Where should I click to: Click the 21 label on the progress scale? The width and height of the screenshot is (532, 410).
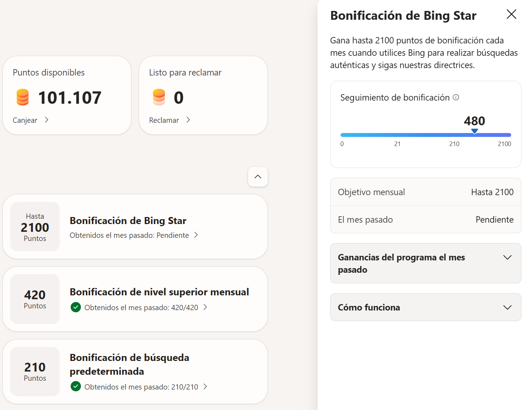coord(397,144)
